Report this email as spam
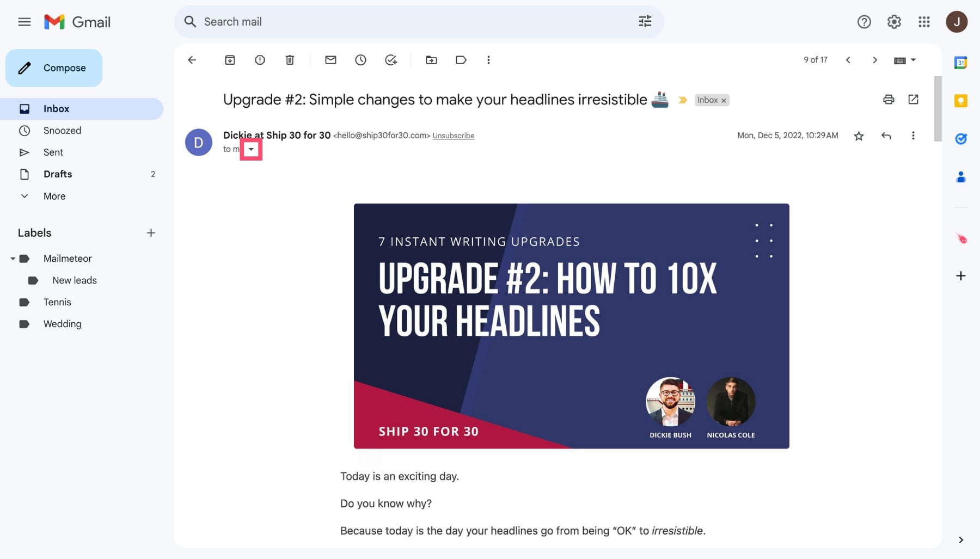Image resolution: width=980 pixels, height=559 pixels. click(x=260, y=60)
